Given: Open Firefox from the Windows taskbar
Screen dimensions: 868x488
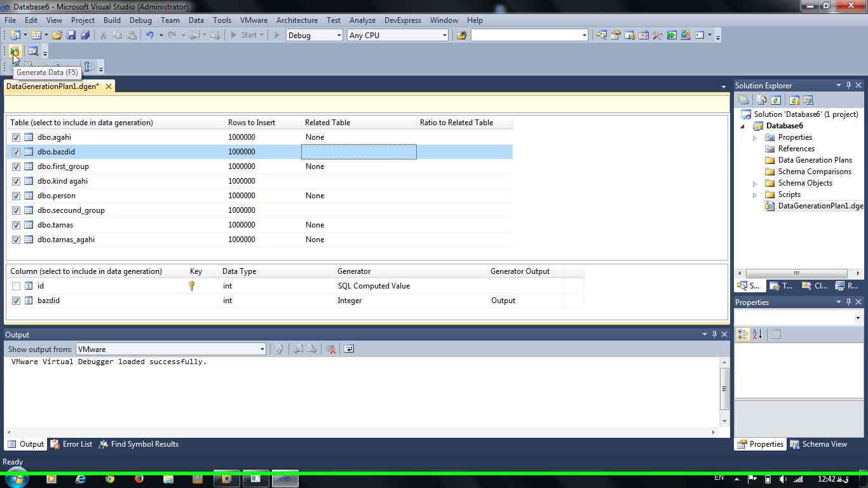Looking at the screenshot, I should [139, 478].
